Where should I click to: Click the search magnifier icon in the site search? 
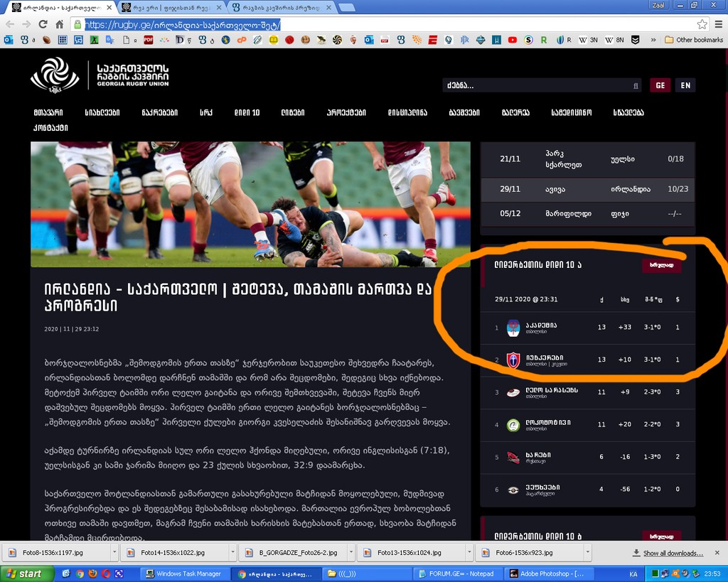click(636, 85)
